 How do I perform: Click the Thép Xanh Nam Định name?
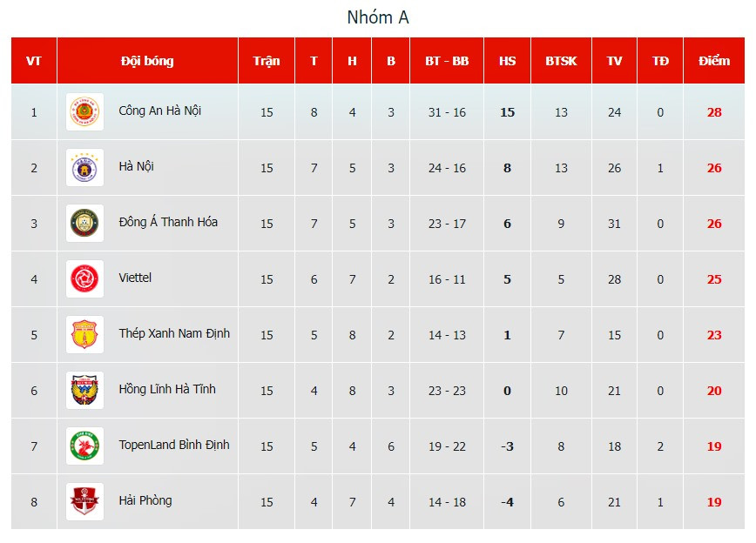pyautogui.click(x=174, y=333)
